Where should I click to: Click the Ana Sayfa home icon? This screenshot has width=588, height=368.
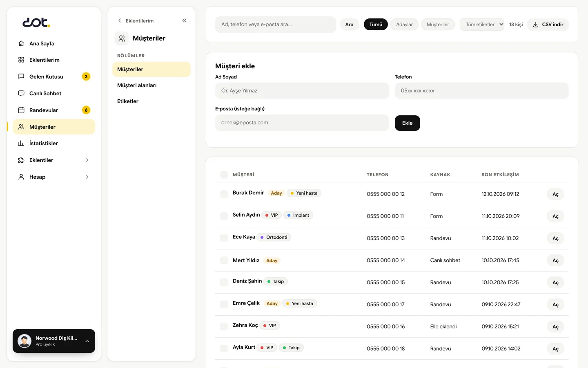(21, 43)
